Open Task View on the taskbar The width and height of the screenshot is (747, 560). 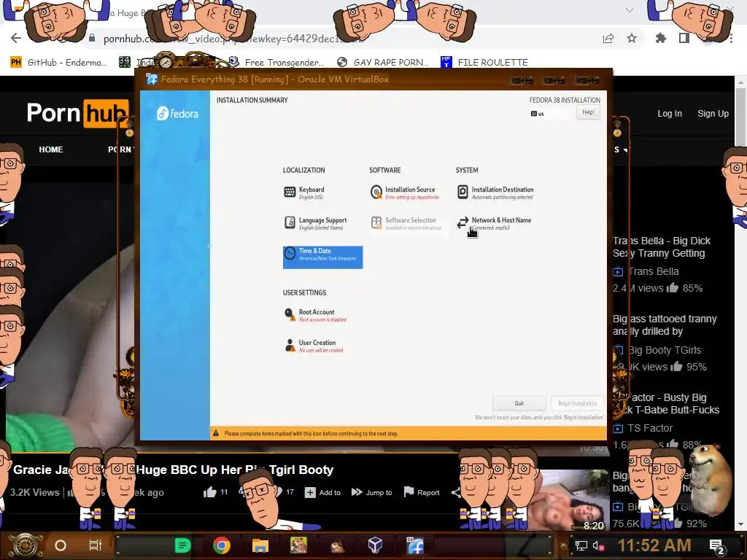pyautogui.click(x=96, y=545)
